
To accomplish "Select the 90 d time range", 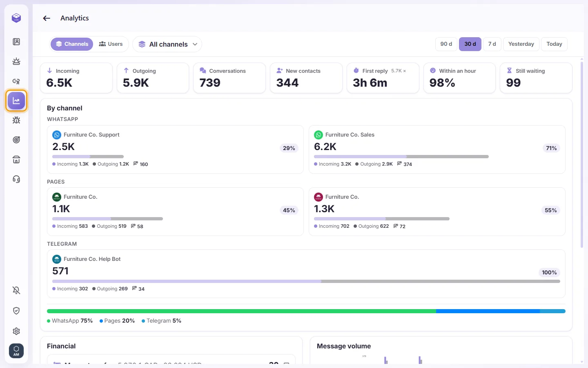I will coord(446,44).
